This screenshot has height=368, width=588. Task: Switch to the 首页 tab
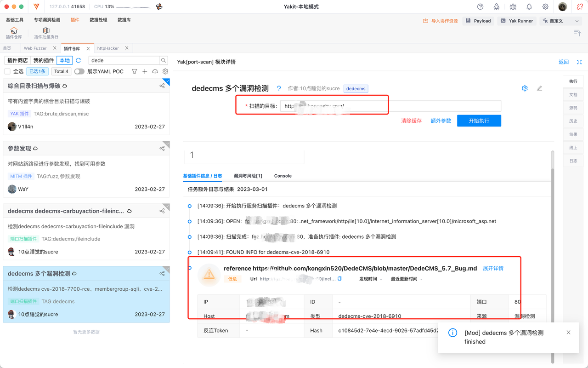(7, 48)
